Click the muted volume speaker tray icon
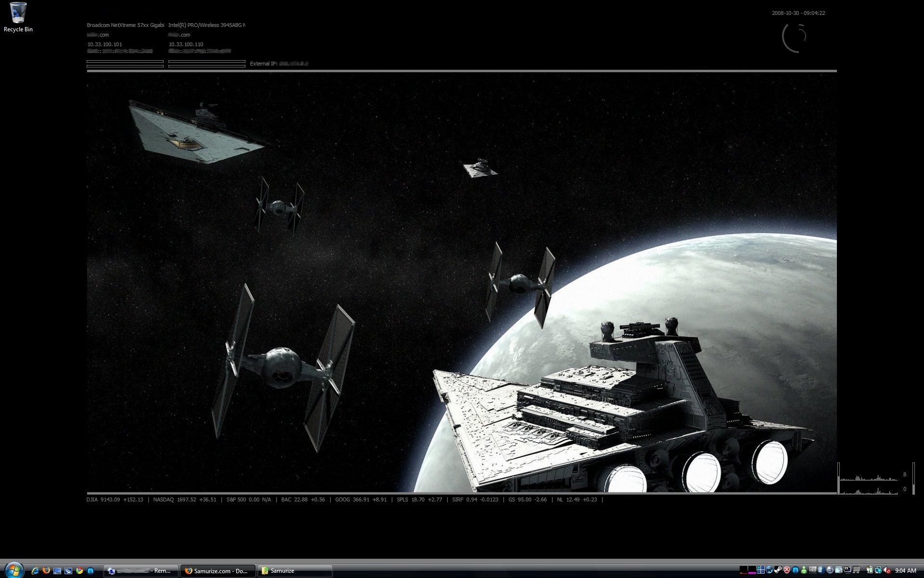 click(x=887, y=570)
